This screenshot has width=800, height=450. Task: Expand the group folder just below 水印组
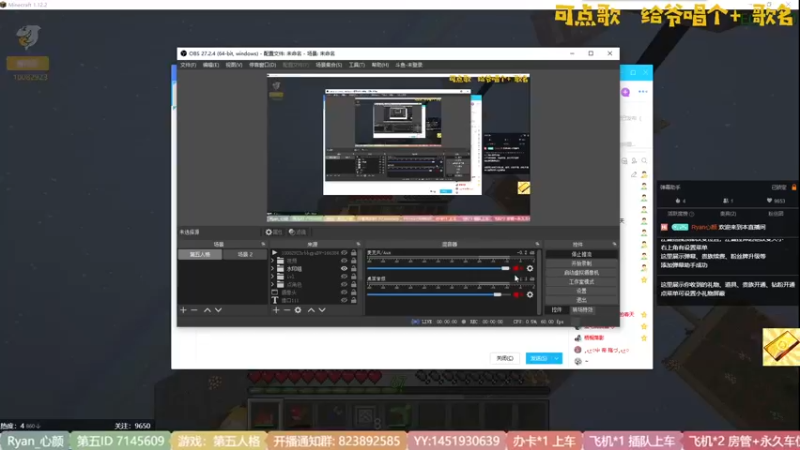273,277
